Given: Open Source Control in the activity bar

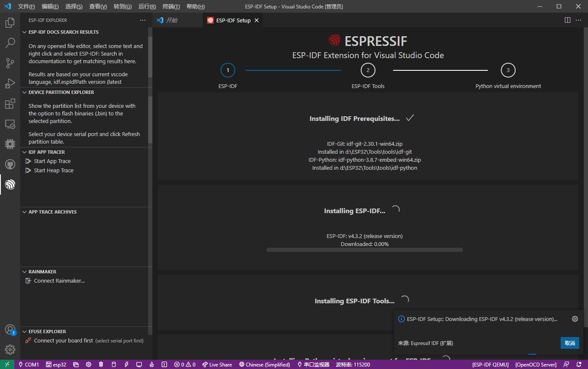Looking at the screenshot, I should point(10,63).
